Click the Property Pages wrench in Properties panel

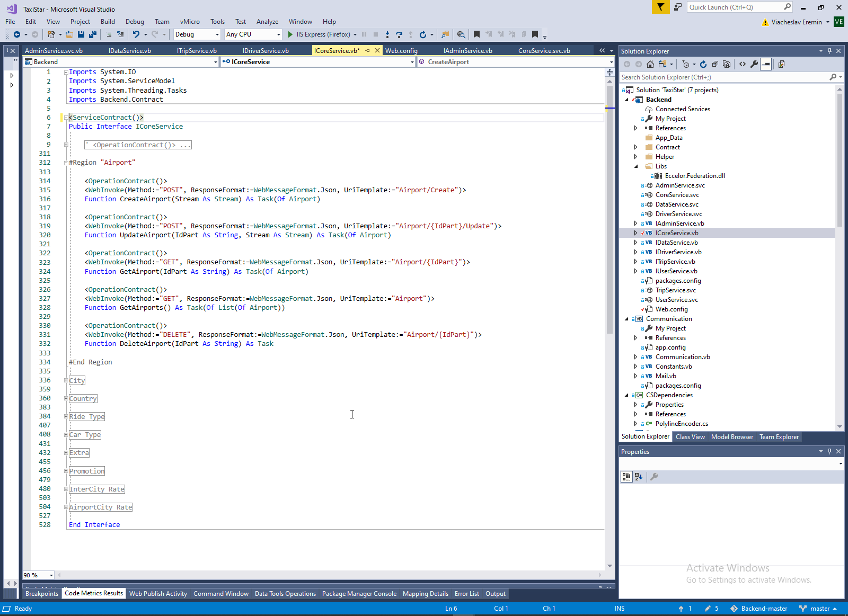(654, 477)
